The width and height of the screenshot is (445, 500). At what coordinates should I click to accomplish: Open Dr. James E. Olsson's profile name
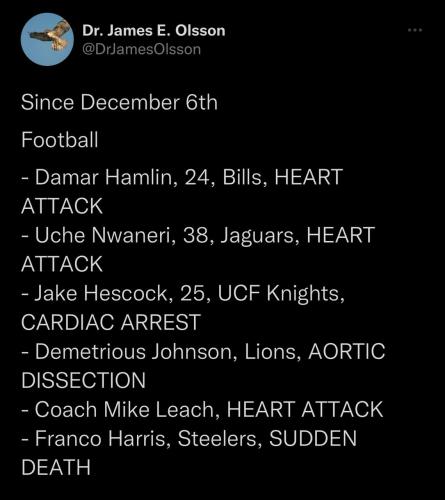point(154,30)
